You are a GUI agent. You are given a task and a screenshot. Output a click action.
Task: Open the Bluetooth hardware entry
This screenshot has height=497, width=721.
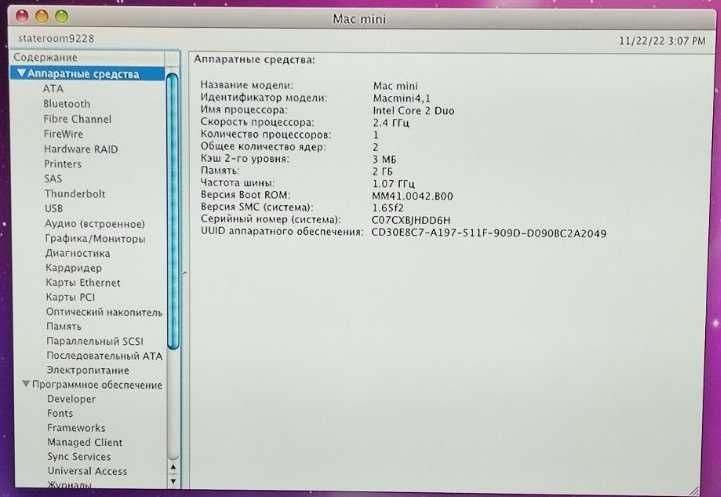tap(67, 104)
